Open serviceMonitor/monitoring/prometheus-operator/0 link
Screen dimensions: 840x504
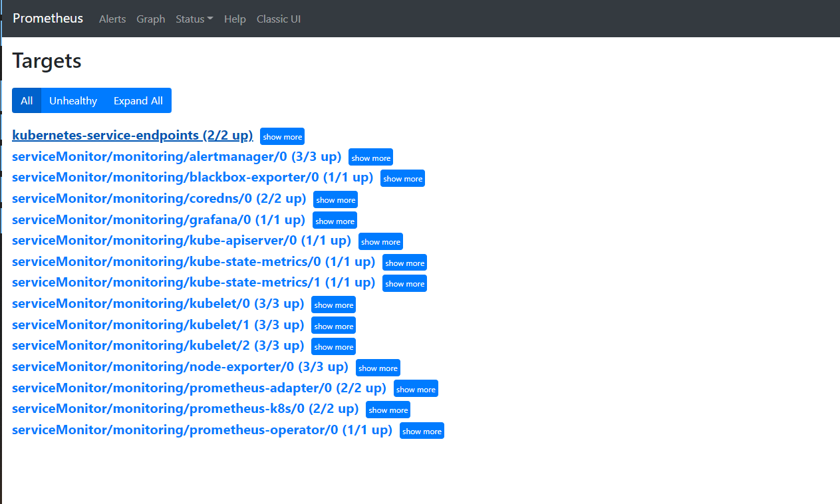202,430
